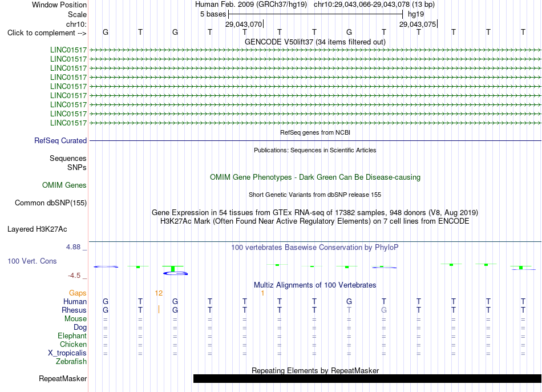The height and width of the screenshot is (392, 542).
Task: Select the '100 Vert. Cons' track label
Action: tap(32, 261)
